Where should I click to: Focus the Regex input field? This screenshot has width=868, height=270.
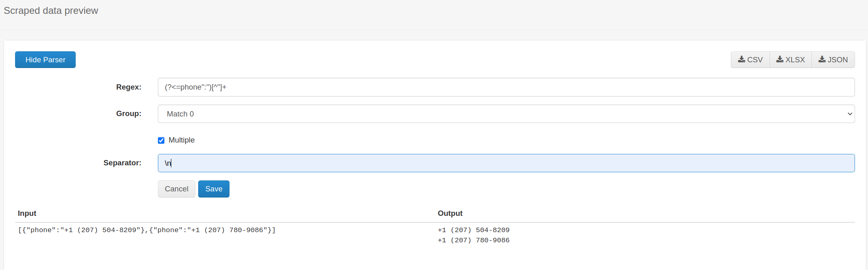(506, 87)
